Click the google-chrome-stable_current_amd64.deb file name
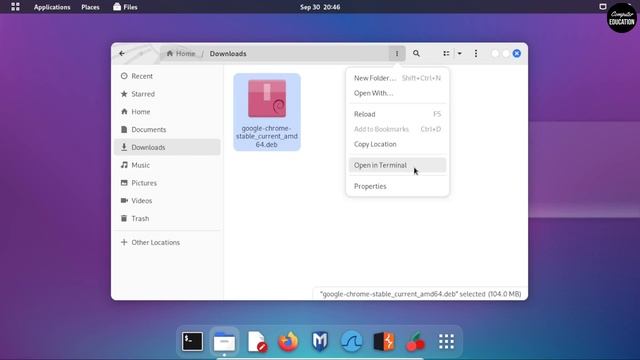Image resolution: width=640 pixels, height=360 pixels. pyautogui.click(x=267, y=136)
